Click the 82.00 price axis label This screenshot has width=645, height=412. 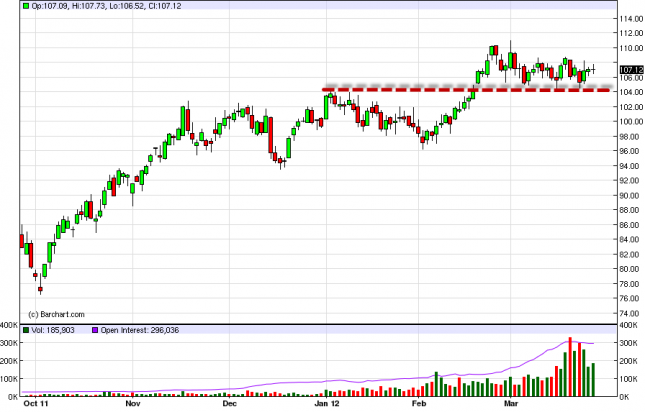[x=631, y=255]
